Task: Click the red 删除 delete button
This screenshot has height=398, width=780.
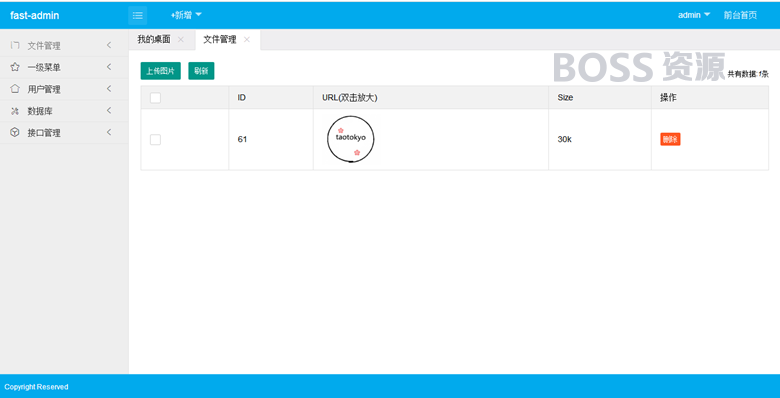Action: 670,139
